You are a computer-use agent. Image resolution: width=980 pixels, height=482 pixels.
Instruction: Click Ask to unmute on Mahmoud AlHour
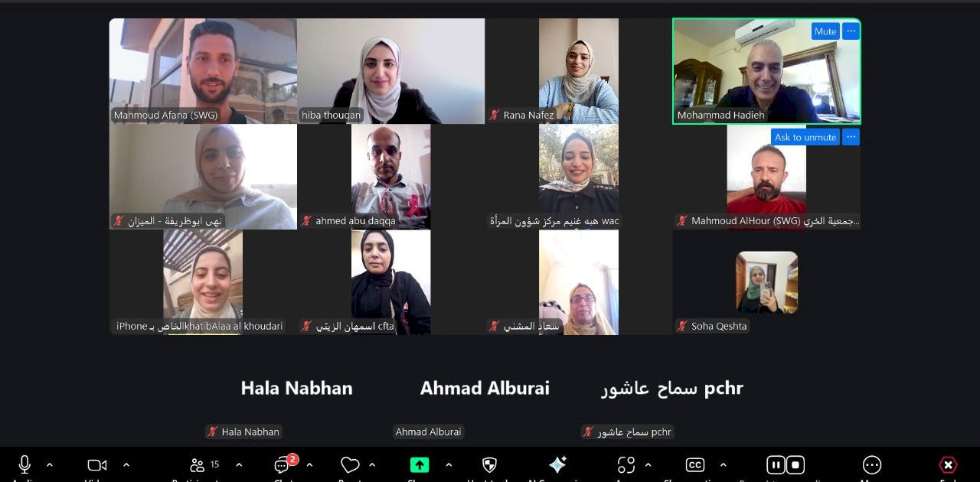[805, 137]
